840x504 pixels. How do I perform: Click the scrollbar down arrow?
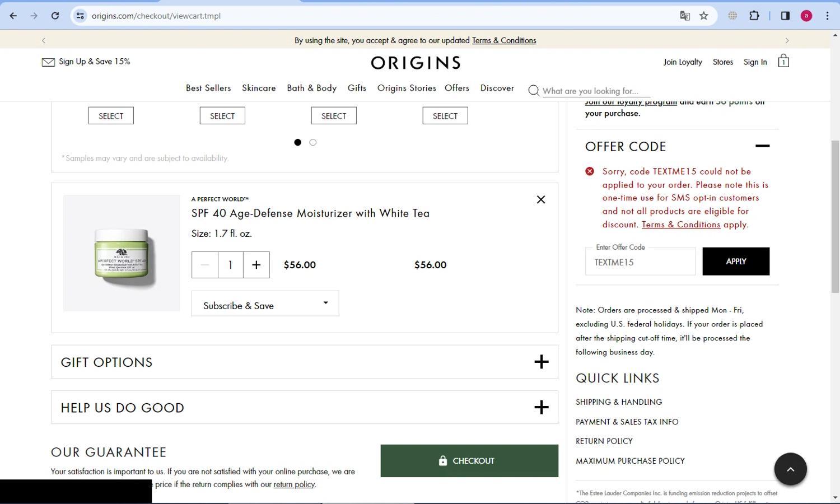[835, 497]
